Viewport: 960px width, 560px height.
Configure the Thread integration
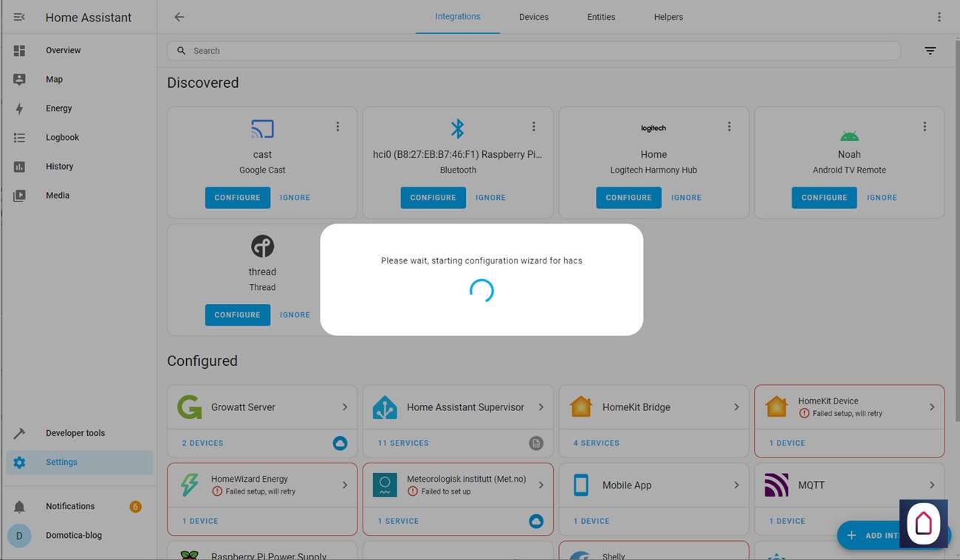[238, 315]
